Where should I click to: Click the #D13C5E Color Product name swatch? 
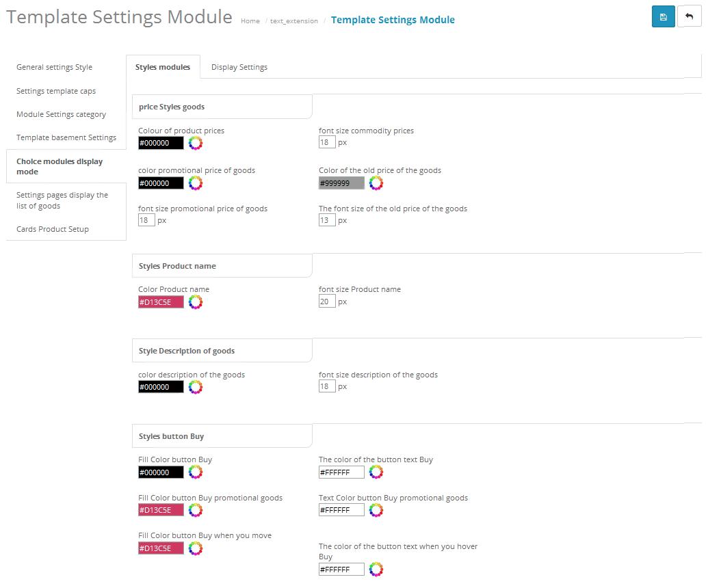161,302
